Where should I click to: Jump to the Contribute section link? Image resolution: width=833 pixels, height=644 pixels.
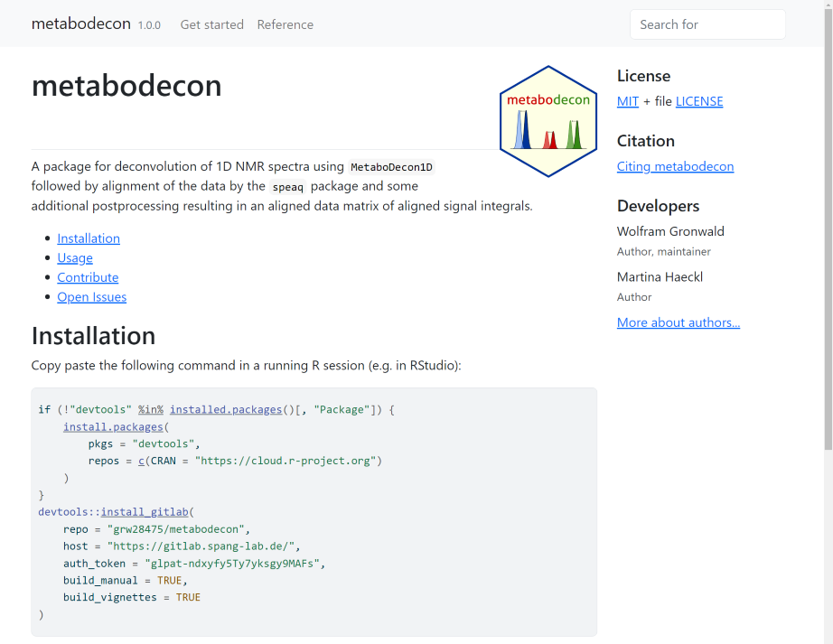[x=88, y=277]
